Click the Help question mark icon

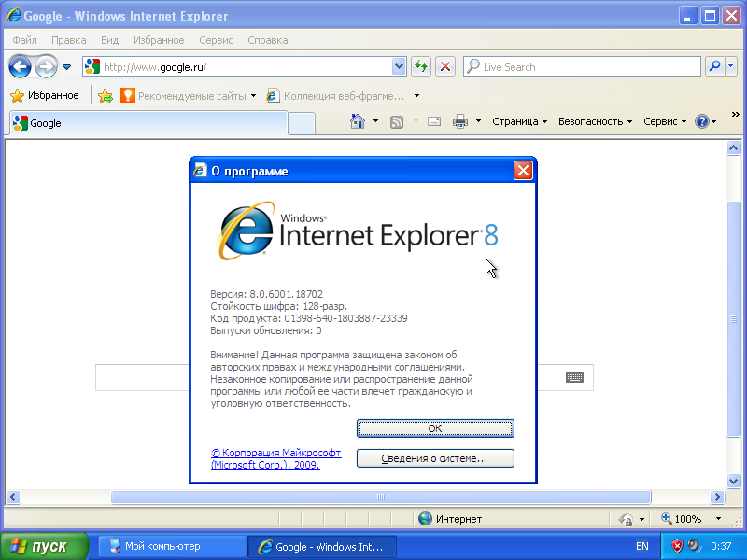coord(702,121)
